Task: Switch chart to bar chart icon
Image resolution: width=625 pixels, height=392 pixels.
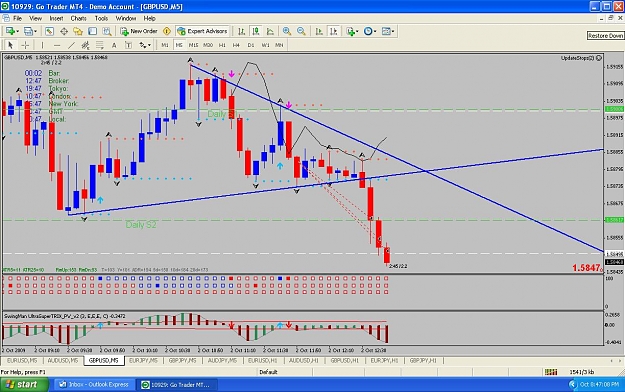Action: click(x=242, y=31)
